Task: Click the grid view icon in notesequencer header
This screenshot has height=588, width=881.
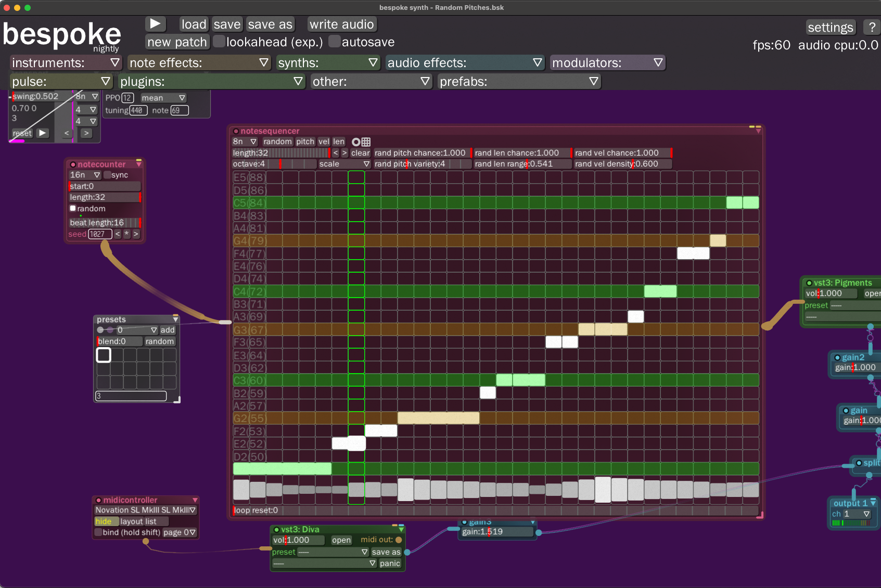Action: coord(366,142)
